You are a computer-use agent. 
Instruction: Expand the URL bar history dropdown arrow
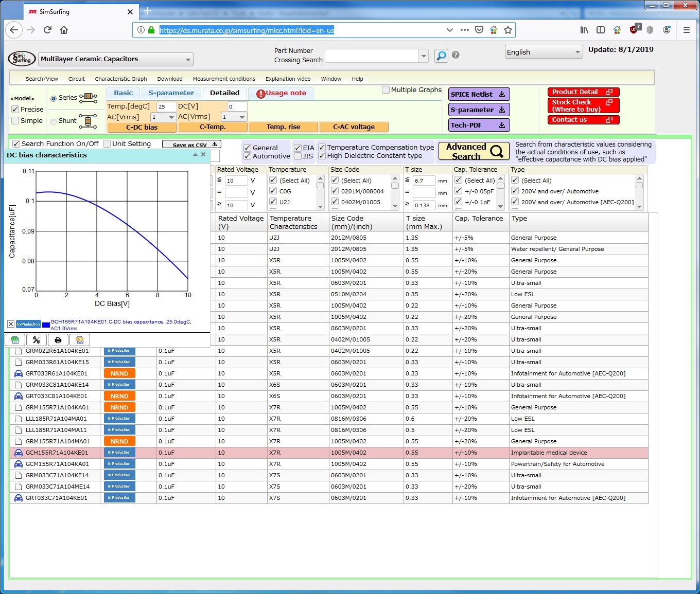point(449,30)
